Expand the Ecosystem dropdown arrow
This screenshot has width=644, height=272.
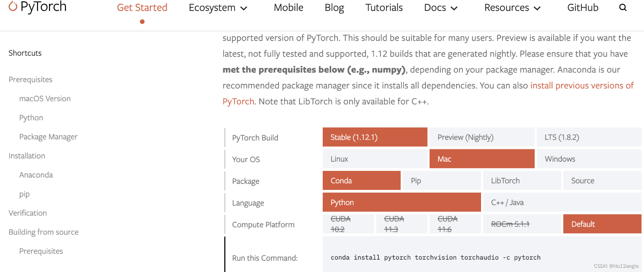click(x=244, y=8)
